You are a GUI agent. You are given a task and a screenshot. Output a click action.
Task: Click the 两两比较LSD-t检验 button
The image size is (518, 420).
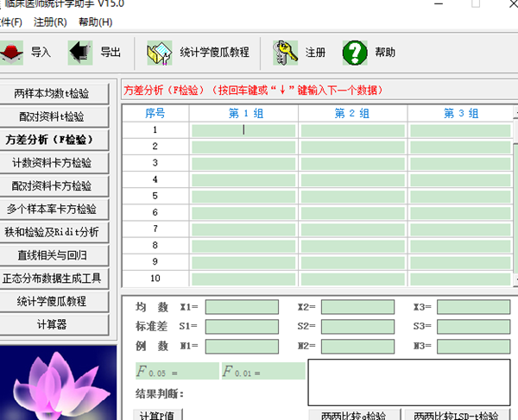[457, 415]
